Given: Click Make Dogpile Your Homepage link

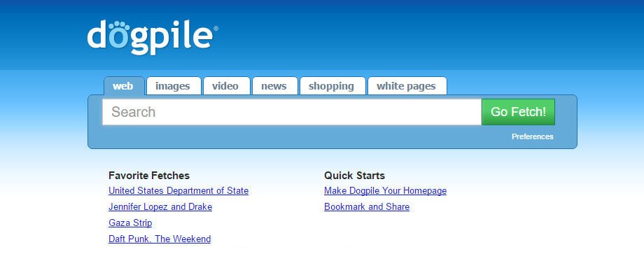Looking at the screenshot, I should click(x=385, y=191).
